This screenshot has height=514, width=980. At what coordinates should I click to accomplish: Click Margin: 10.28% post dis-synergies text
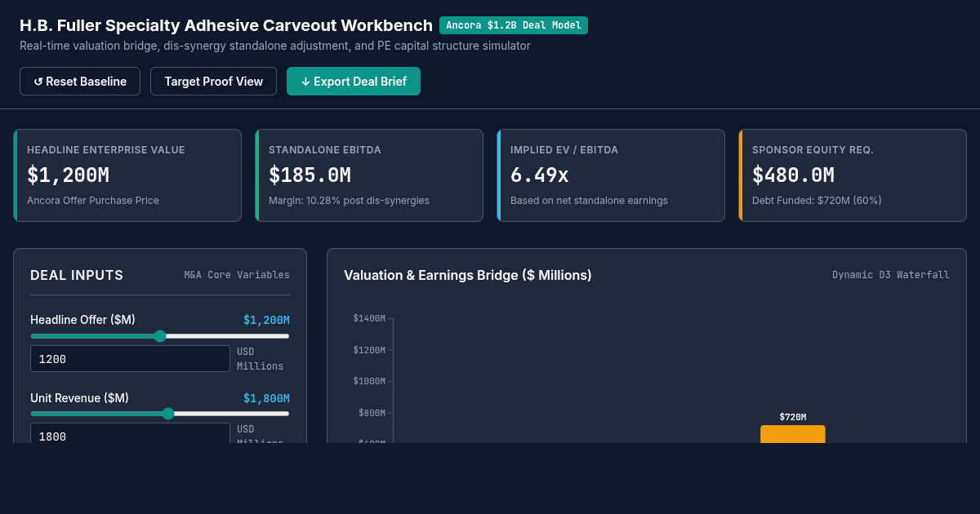tap(349, 201)
